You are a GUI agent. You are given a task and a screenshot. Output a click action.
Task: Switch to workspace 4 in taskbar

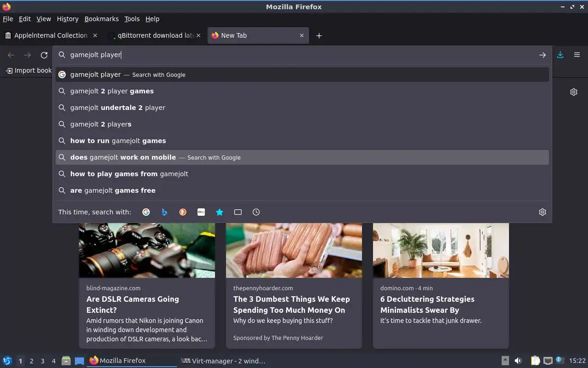[54, 361]
